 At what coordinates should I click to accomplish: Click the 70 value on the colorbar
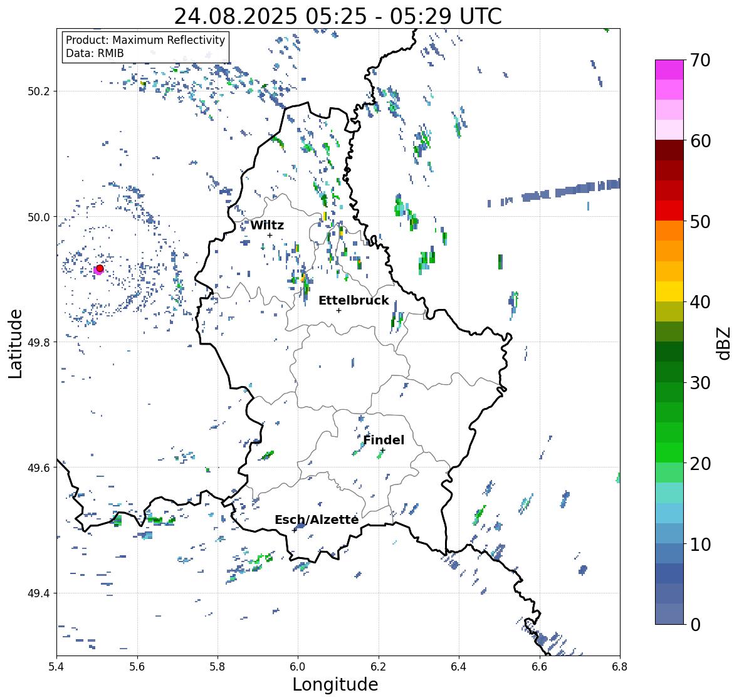[x=700, y=60]
